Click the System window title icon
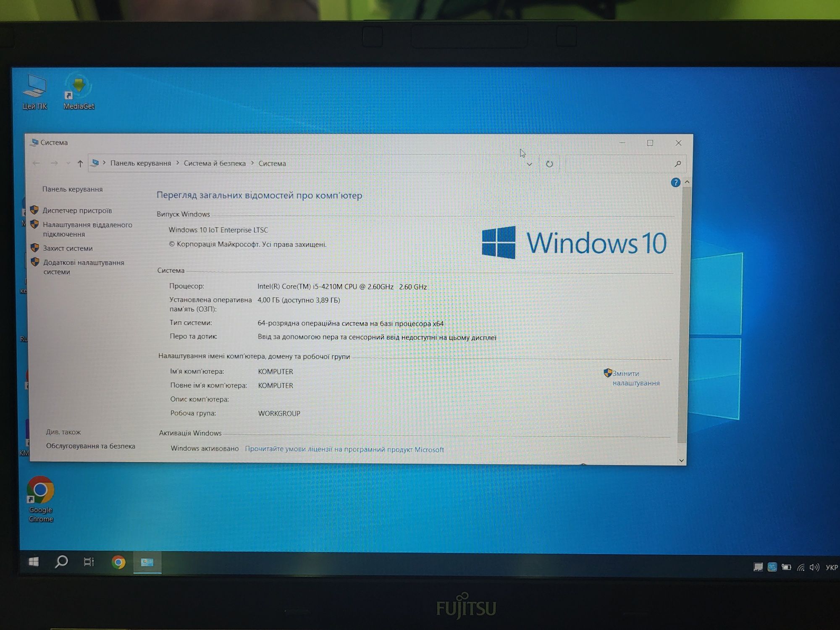The width and height of the screenshot is (840, 630). pyautogui.click(x=34, y=142)
